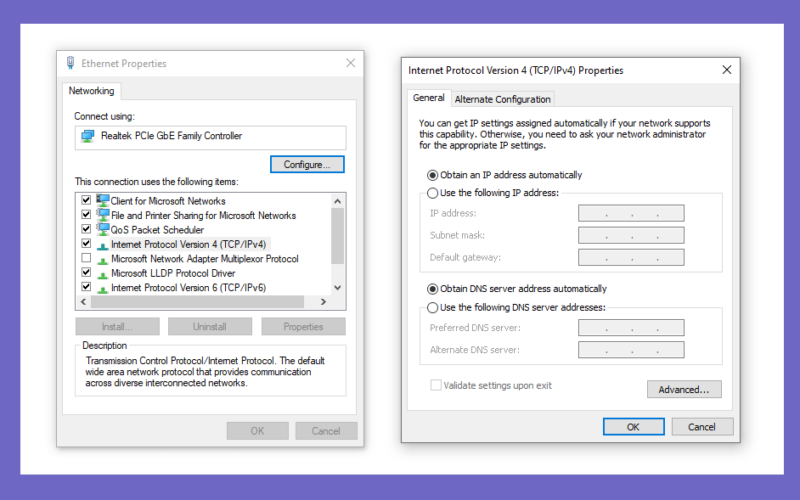Click the Alternate DNS server field
The width and height of the screenshot is (800, 500).
(x=631, y=349)
